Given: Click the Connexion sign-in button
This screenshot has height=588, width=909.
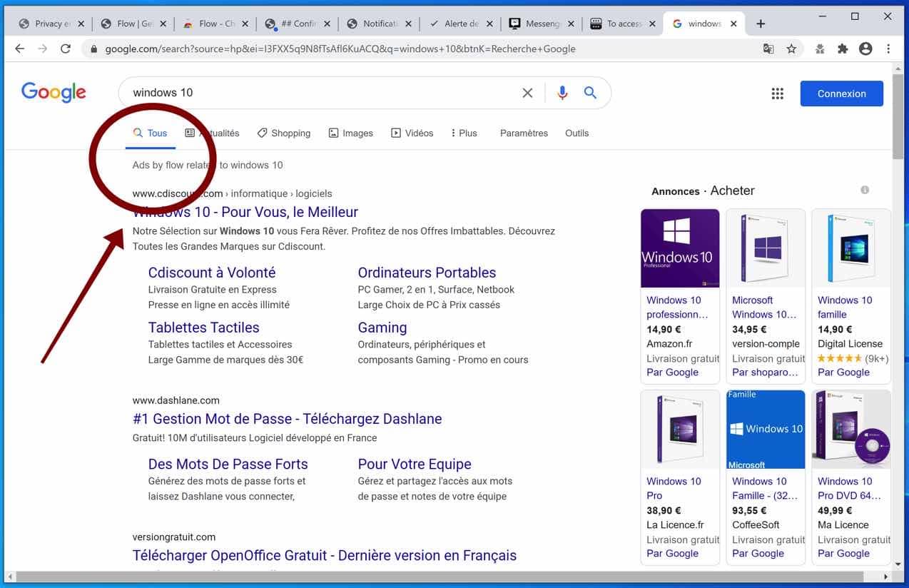Looking at the screenshot, I should (842, 93).
